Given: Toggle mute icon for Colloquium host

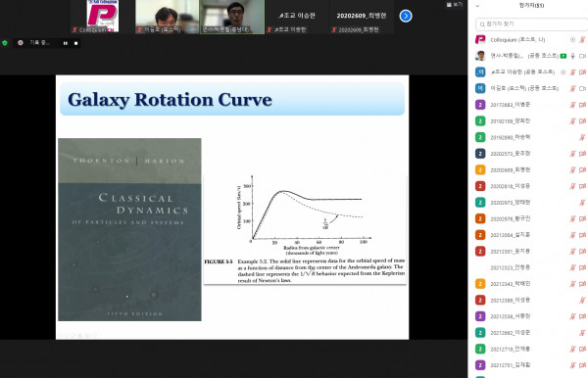Looking at the screenshot, I should pyautogui.click(x=582, y=40).
